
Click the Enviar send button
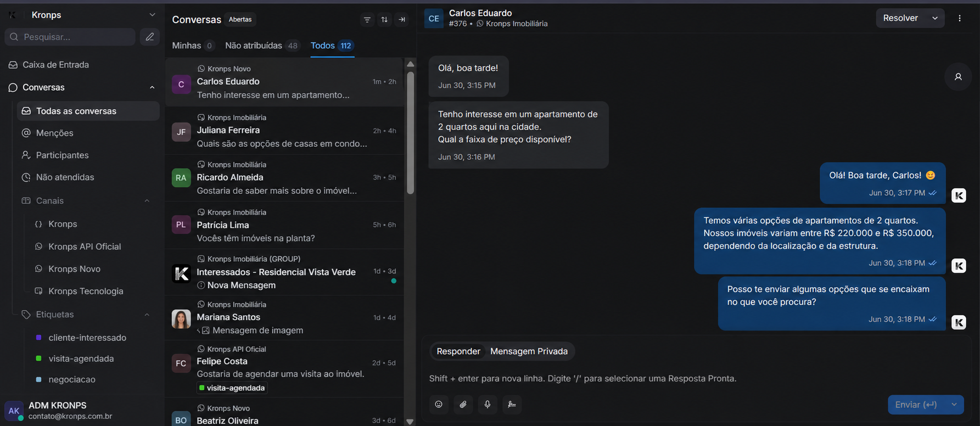(x=916, y=405)
